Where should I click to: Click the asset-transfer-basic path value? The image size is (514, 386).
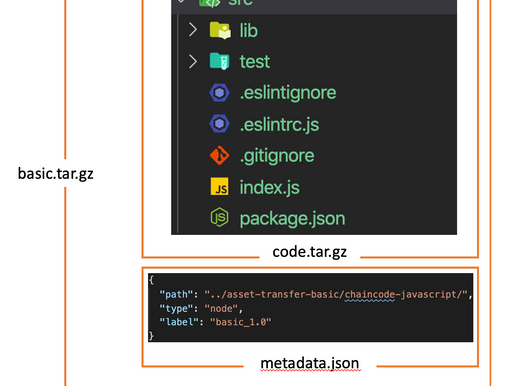[x=336, y=295]
